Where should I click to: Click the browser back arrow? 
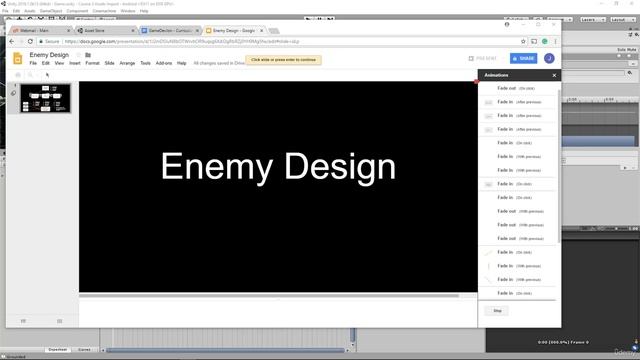pyautogui.click(x=11, y=41)
